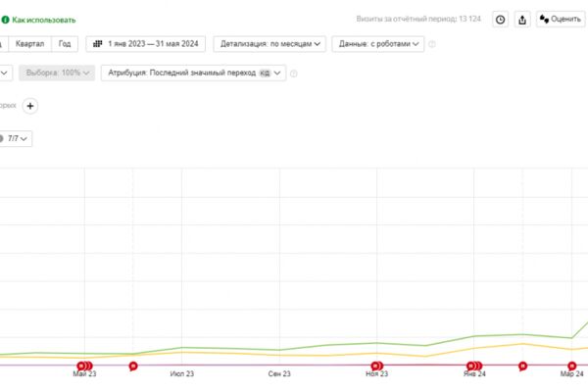
Task: Expand 'Данные: с роботами' dropdown
Action: tap(378, 44)
